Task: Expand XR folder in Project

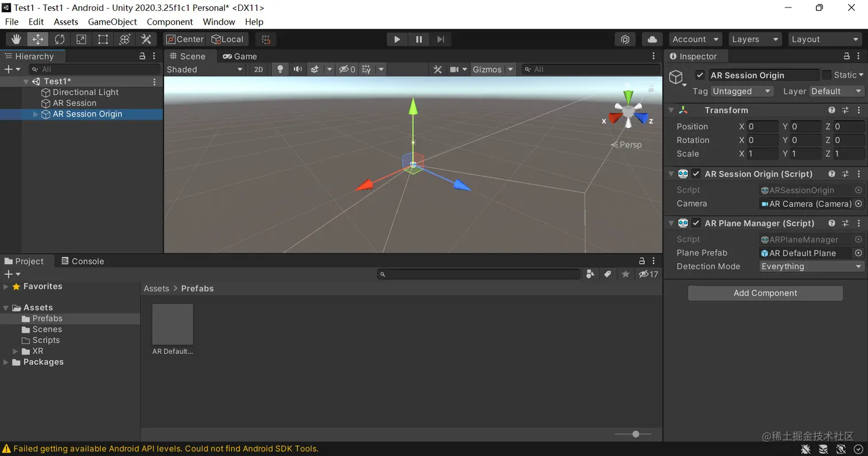Action: pos(15,351)
